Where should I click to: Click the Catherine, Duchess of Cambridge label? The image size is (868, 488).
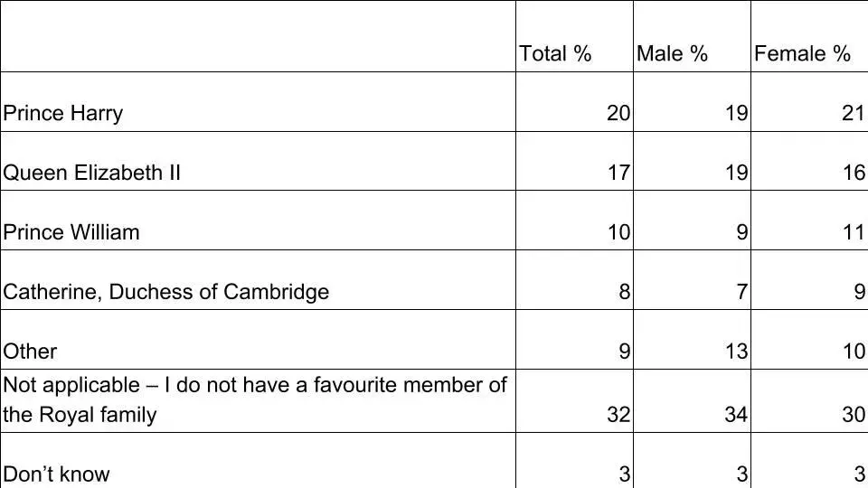(x=166, y=292)
